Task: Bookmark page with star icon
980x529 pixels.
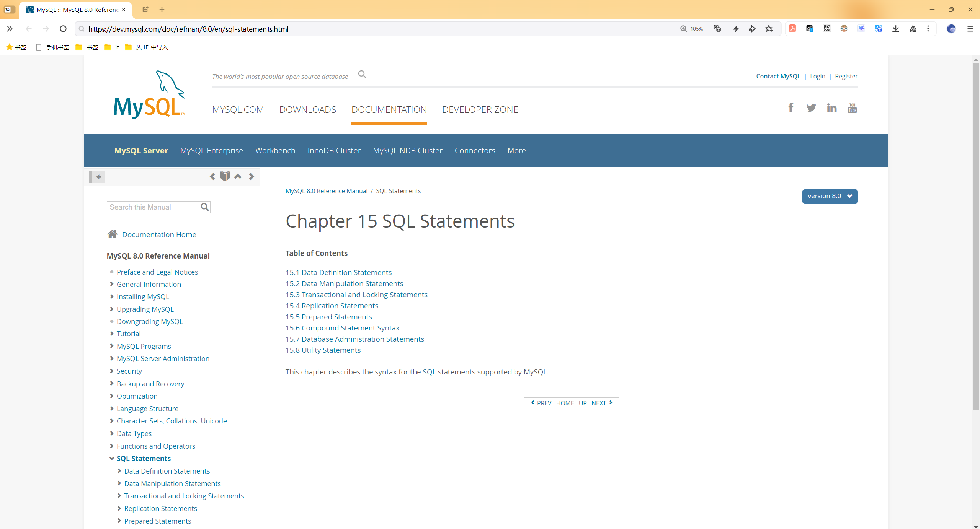Action: 769,29
